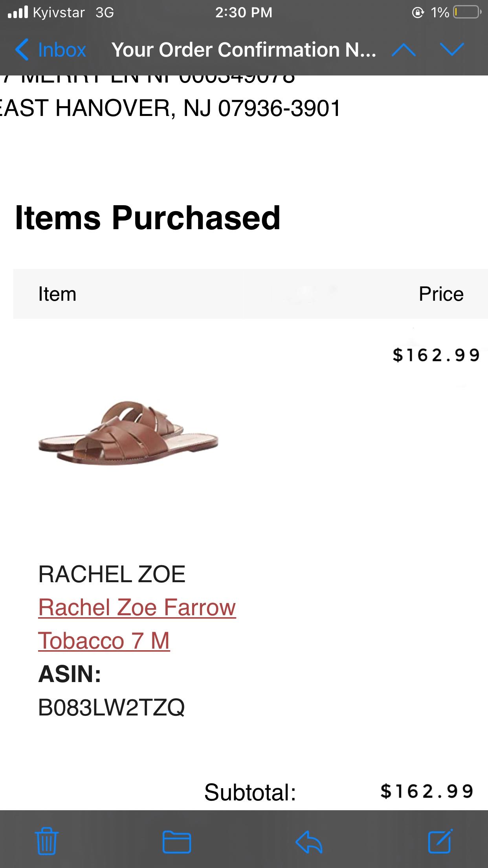Tap the compose new message icon
Viewport: 488px width, 868px height.
coord(440,841)
